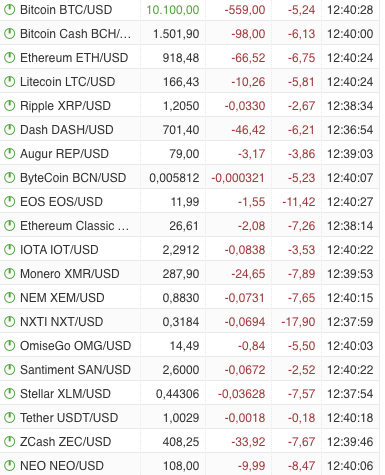Click the green power icon beside Bitcoin BTC/USD

[x=9, y=9]
